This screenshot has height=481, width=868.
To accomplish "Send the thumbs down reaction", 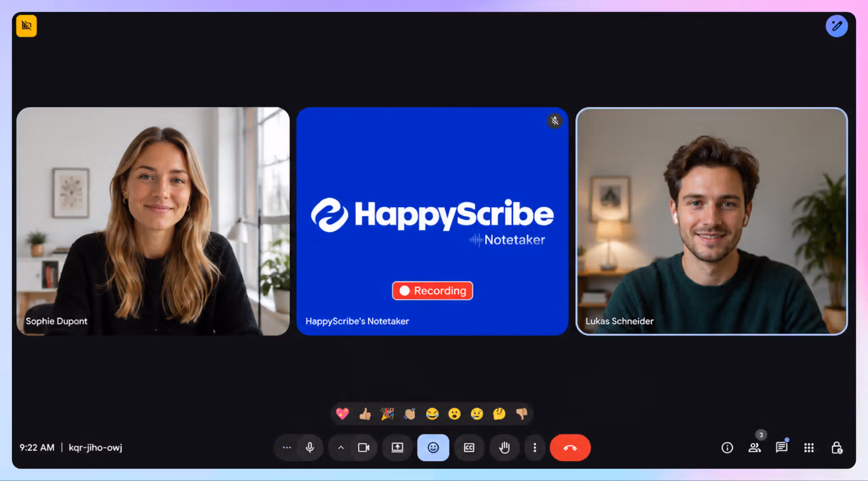I will tap(522, 414).
